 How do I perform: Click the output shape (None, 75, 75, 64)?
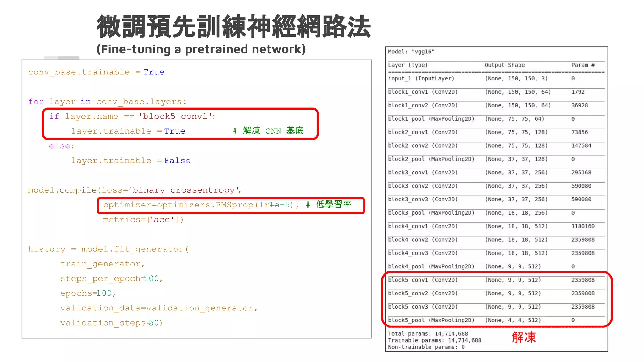514,119
